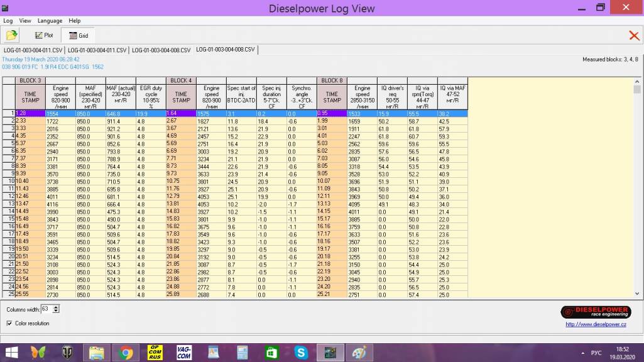Open the Help menu
The width and height of the screenshot is (644, 362).
coord(75,21)
